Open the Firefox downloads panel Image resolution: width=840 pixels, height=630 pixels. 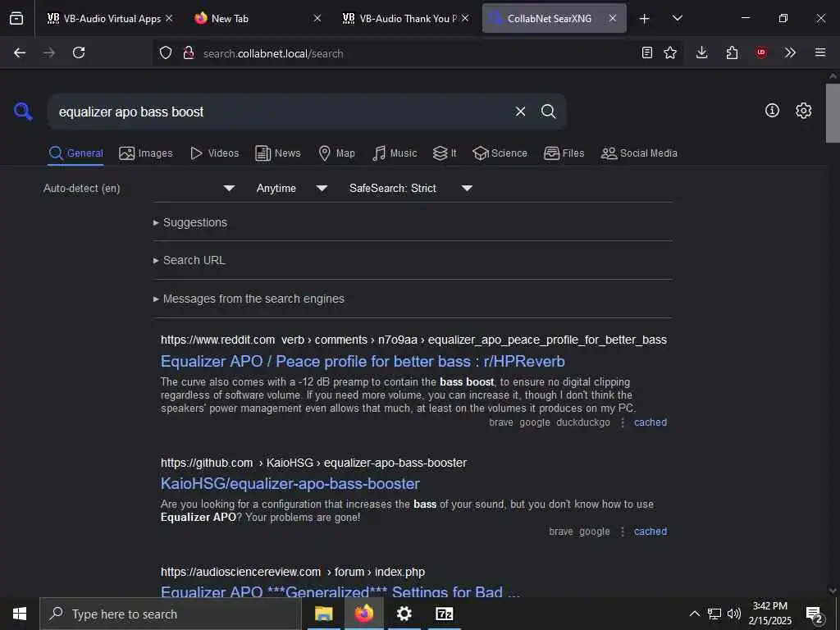pyautogui.click(x=702, y=52)
